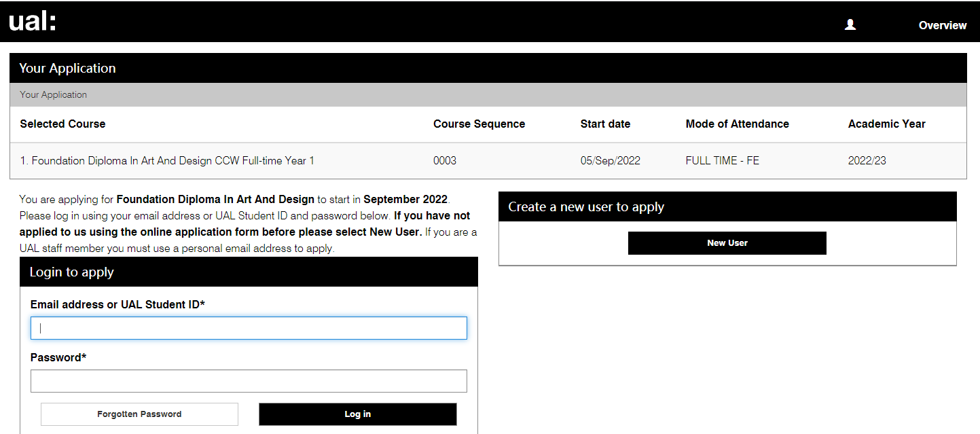Screen dimensions: 980x434
Task: Click the FULL TIME - FE cell
Action: 722,161
